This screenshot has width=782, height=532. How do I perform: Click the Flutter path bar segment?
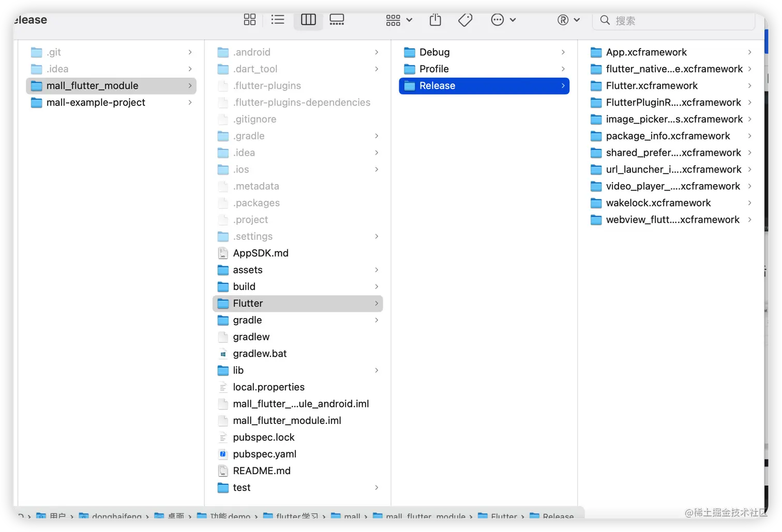[x=498, y=516]
